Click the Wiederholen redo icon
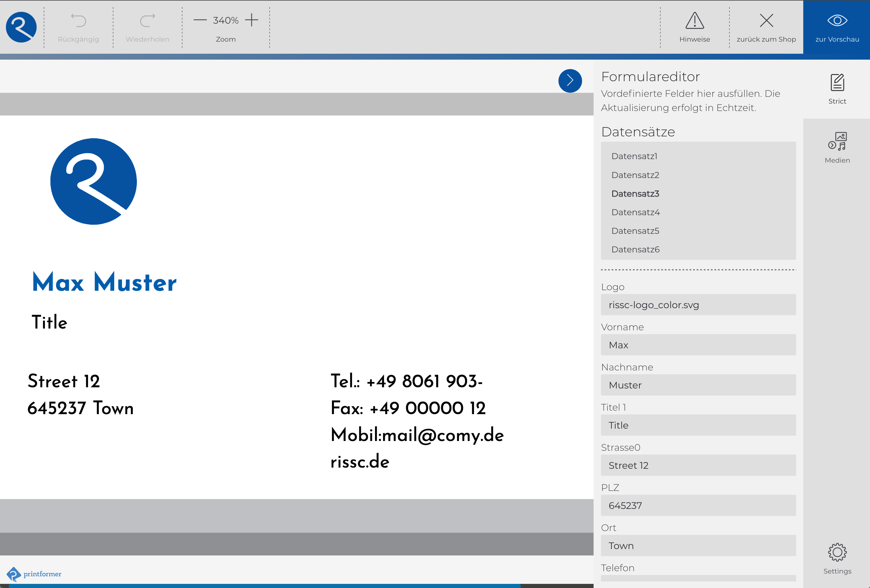870x588 pixels. tap(147, 21)
